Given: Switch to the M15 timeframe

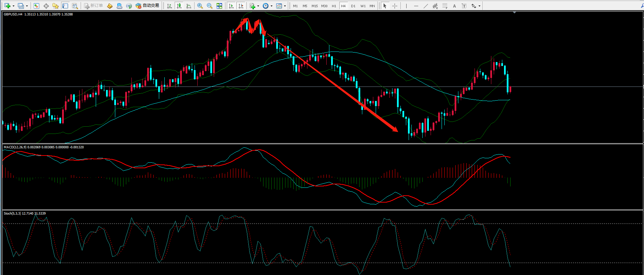Looking at the screenshot, I should pyautogui.click(x=314, y=6).
